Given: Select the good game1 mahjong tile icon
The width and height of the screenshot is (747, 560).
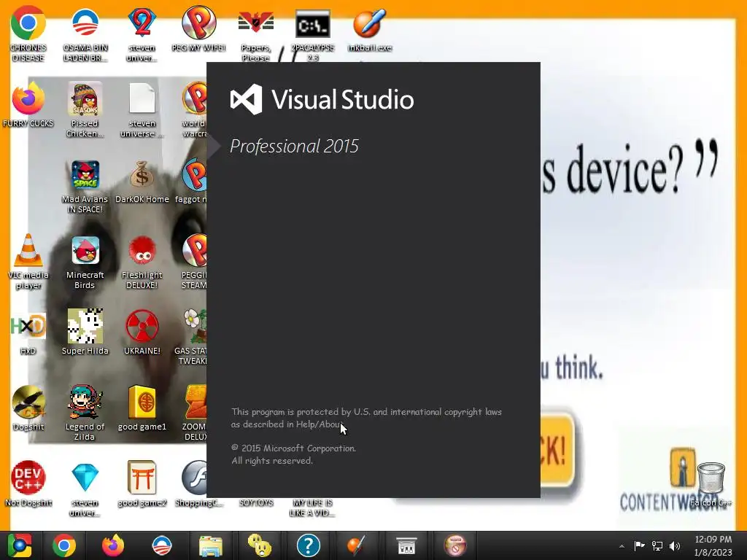Looking at the screenshot, I should (x=142, y=408).
